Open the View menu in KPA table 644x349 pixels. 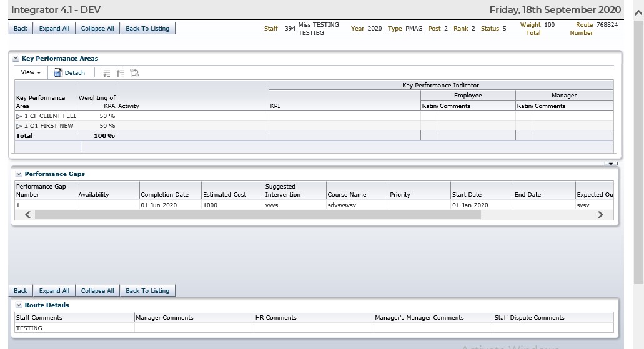[x=31, y=73]
